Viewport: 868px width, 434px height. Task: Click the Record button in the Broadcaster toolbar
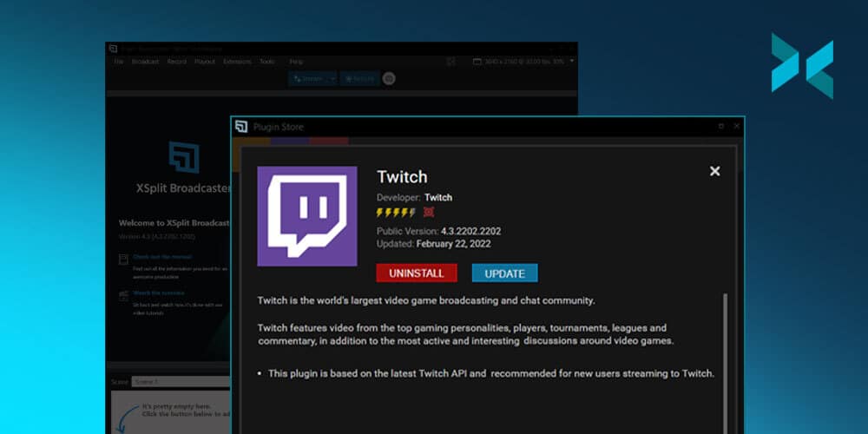[x=359, y=79]
